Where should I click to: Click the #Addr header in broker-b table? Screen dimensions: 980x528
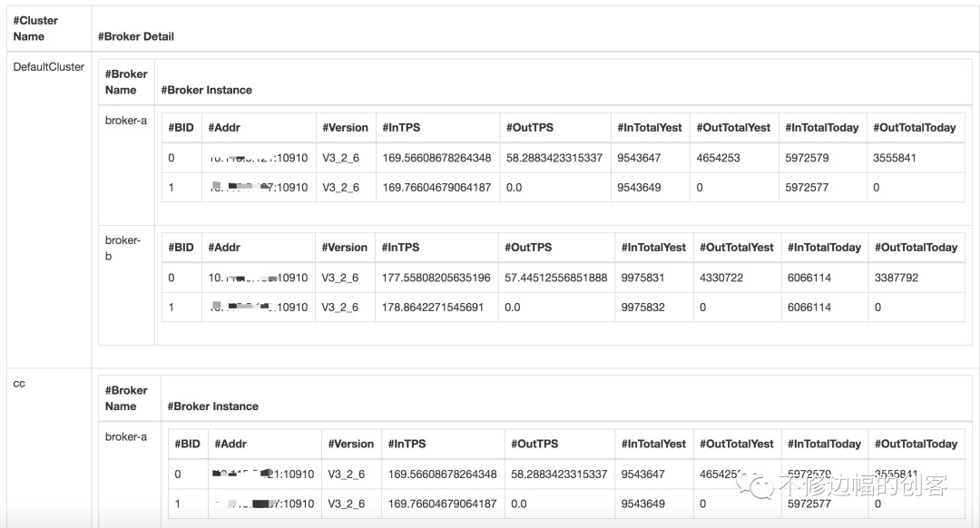click(x=224, y=248)
